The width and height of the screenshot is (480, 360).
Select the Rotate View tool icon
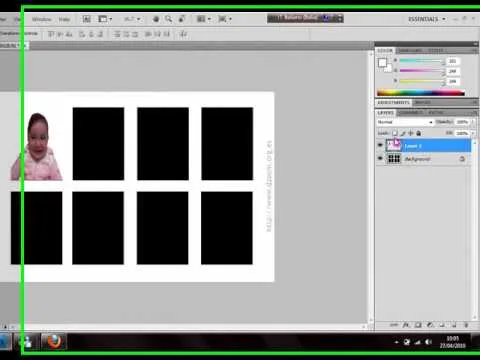(x=182, y=19)
